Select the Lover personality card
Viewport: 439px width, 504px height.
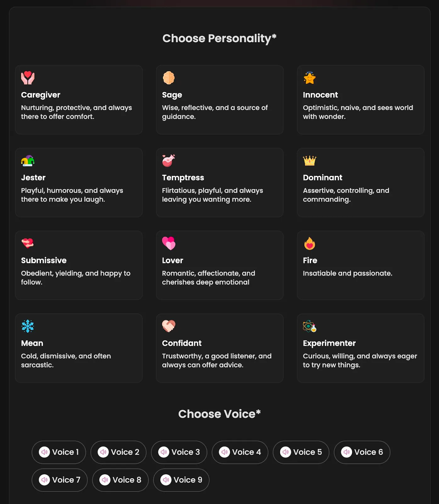pyautogui.click(x=220, y=265)
